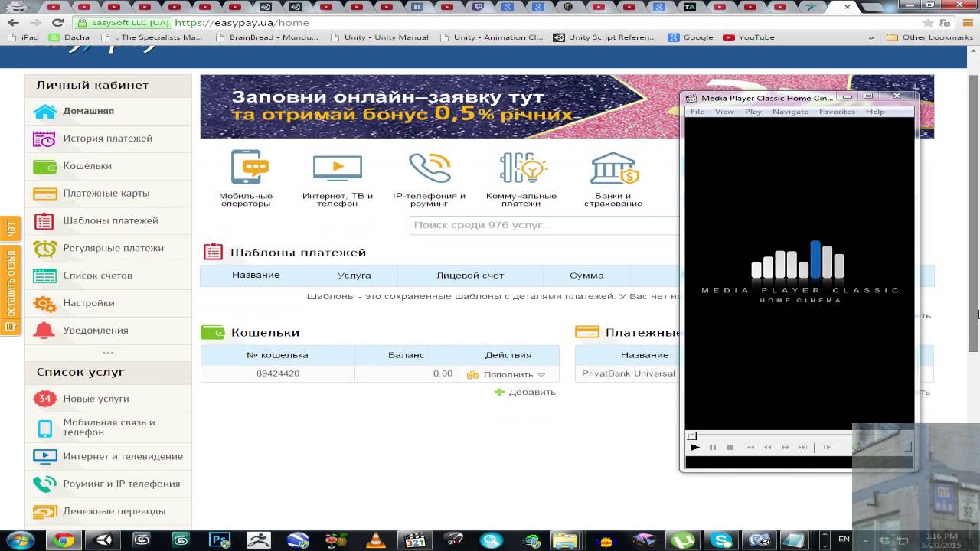Open the Other bookmarks folder
This screenshot has width=980, height=551.
coord(929,37)
